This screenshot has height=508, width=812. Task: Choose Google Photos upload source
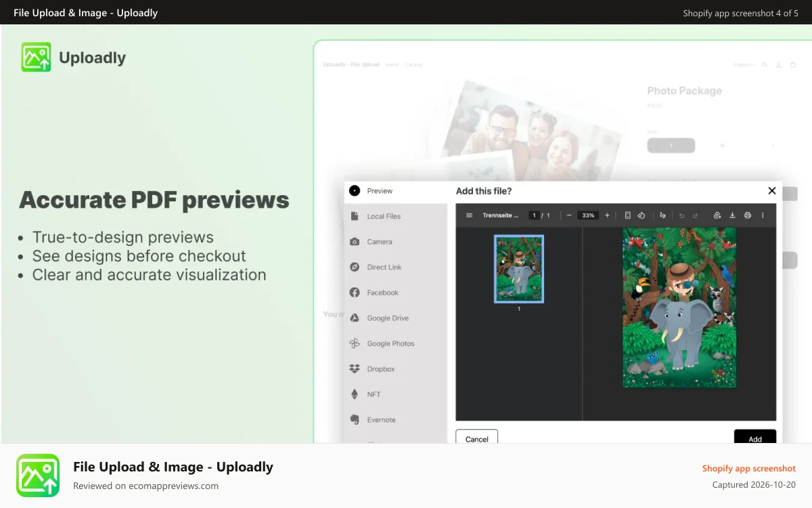(396, 343)
